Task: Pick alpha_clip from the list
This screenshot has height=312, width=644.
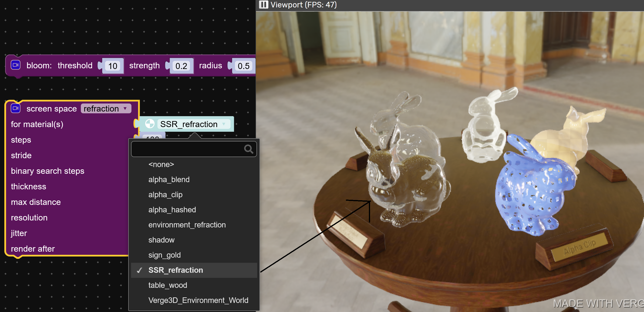Action: point(165,195)
